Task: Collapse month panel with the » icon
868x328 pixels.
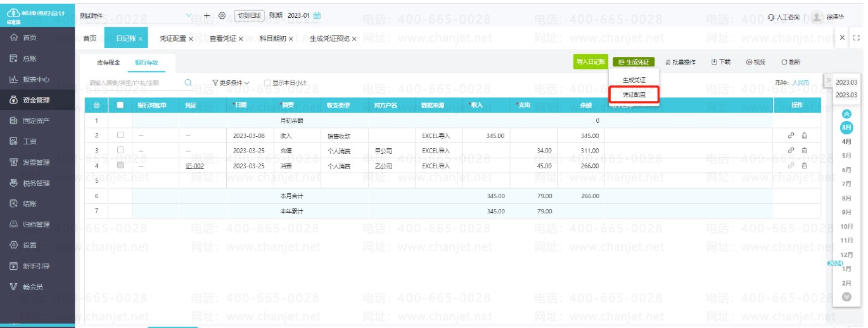Action: pyautogui.click(x=829, y=80)
